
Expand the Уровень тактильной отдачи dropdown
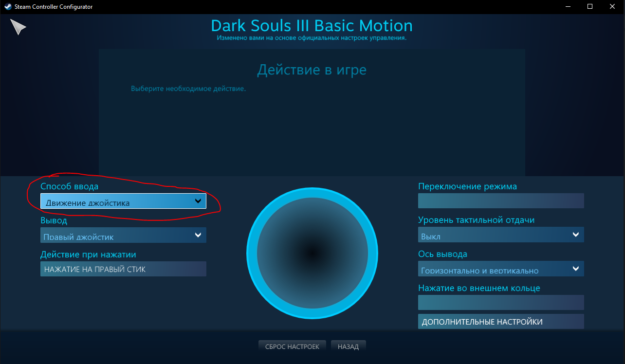coord(501,235)
